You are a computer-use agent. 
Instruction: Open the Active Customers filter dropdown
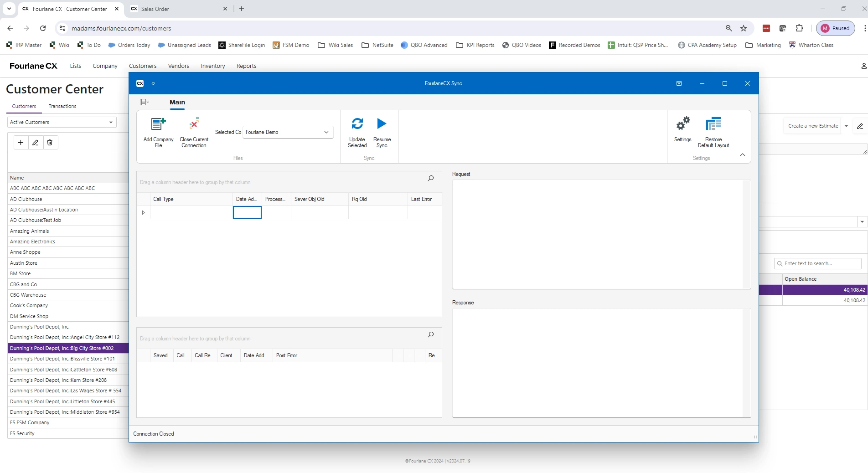coord(111,122)
